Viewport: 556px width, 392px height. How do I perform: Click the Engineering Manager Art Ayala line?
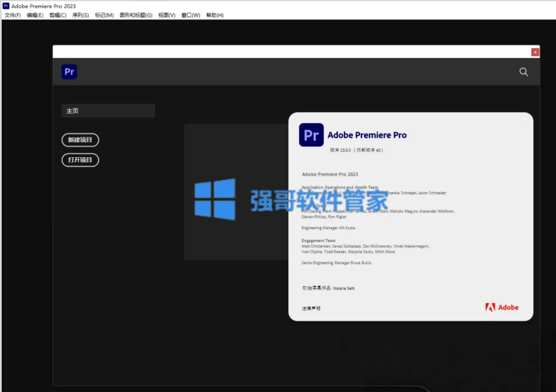(x=328, y=228)
